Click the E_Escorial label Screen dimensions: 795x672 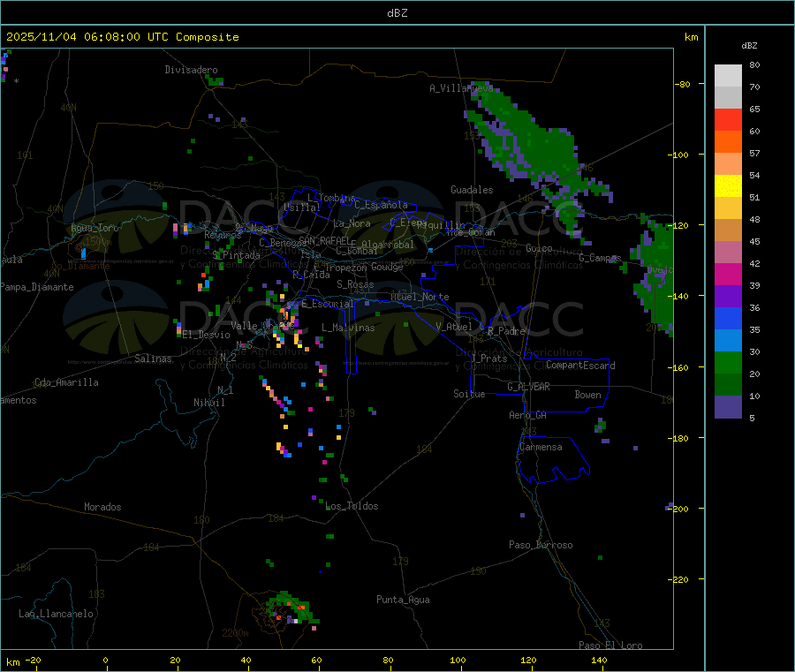coord(327,304)
